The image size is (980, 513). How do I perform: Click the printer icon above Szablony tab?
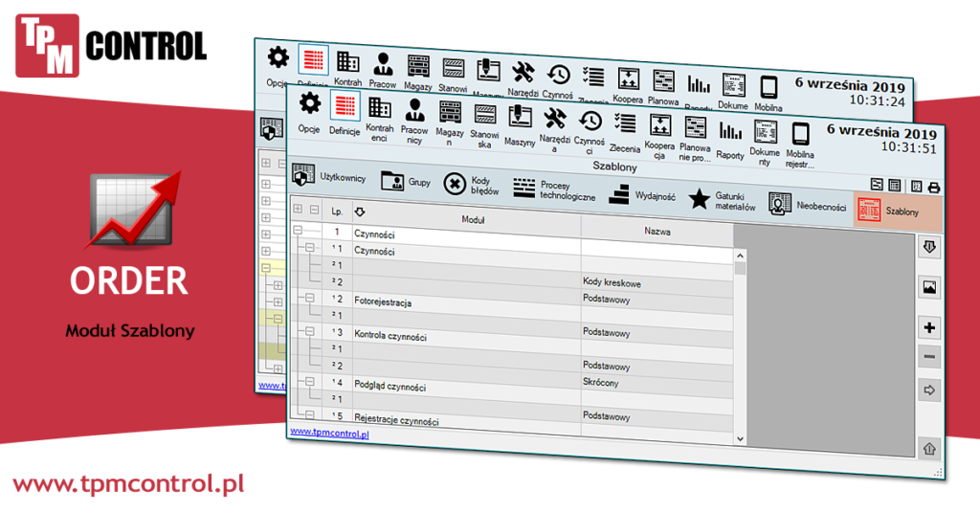(x=934, y=188)
